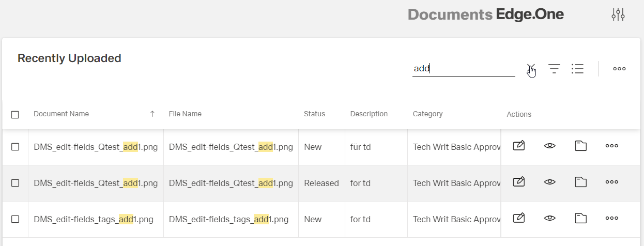Toggle the select-all checkbox in header
Screen dimensions: 644x246
pyautogui.click(x=15, y=114)
